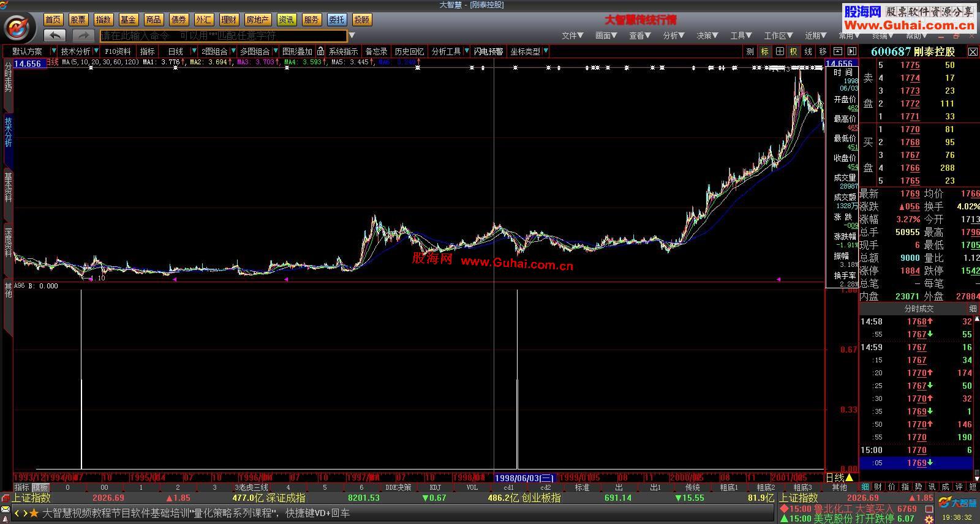Open the 投顾 advisor section

pos(362,20)
